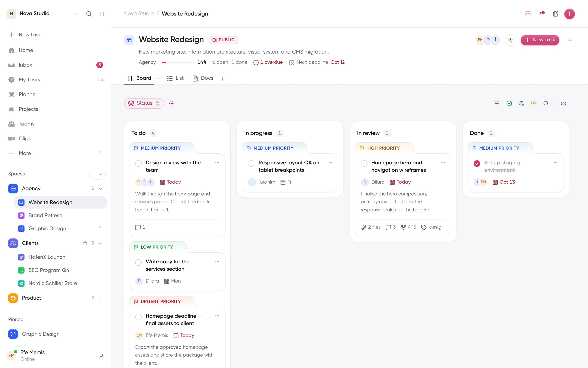Open Planner in sidebar
588x368 pixels.
click(x=55, y=94)
